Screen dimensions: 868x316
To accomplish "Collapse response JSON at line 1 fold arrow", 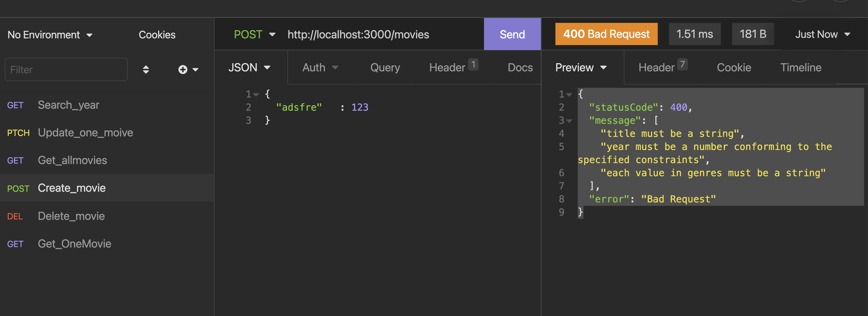I will pos(569,95).
